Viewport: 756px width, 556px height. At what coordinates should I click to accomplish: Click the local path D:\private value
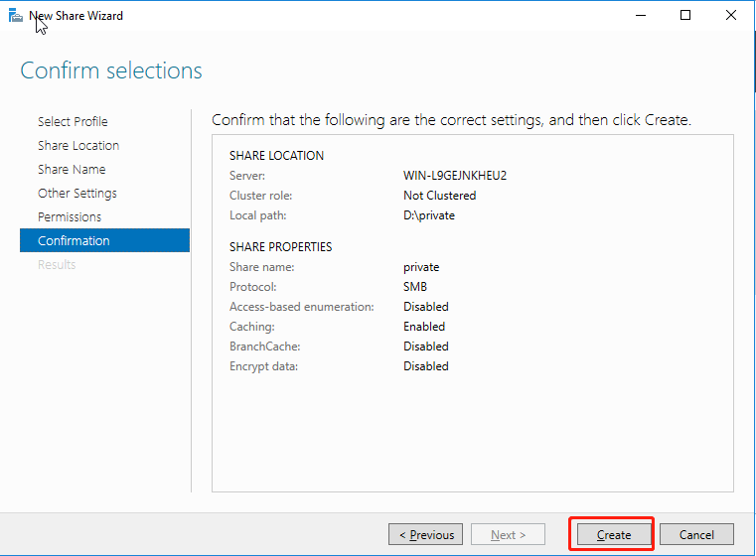429,215
